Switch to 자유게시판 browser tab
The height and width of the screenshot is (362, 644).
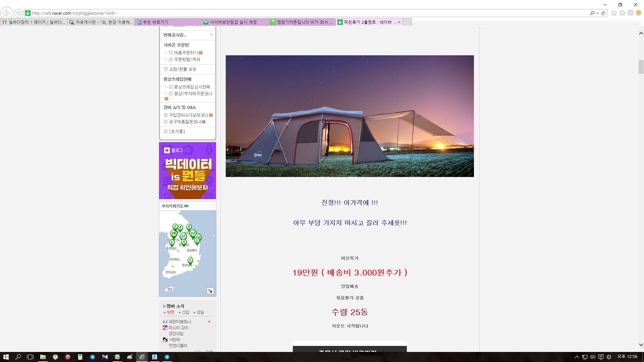tap(101, 22)
